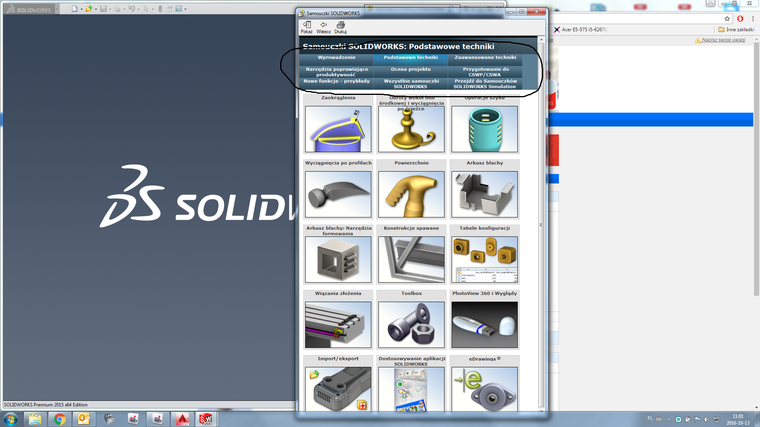Open Chrome three-dot menu
760x427 pixels.
click(x=753, y=18)
